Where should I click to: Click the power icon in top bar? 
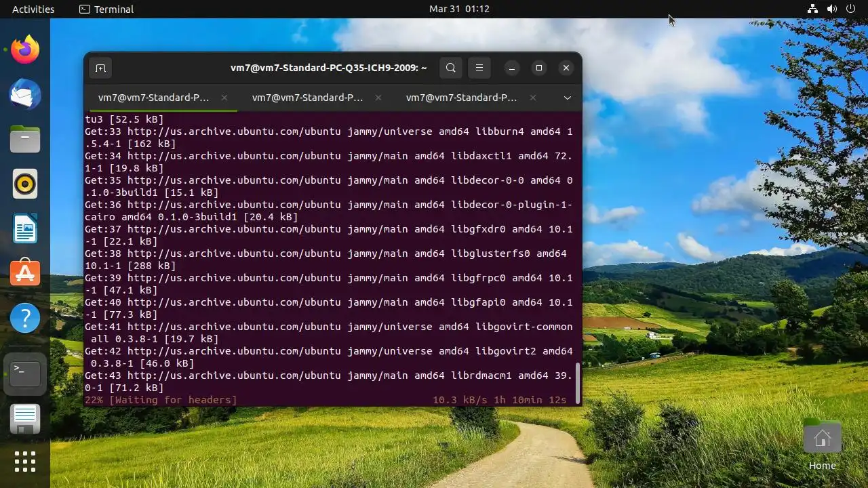(851, 9)
